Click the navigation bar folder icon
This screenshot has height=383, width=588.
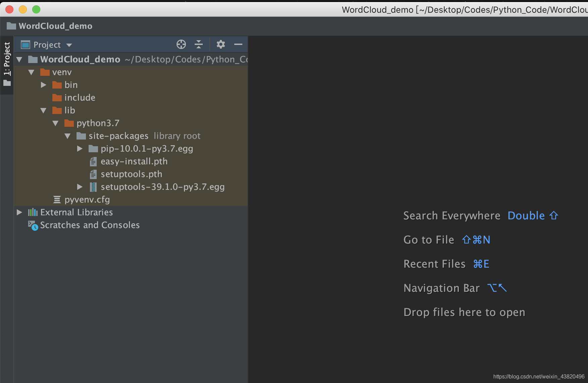click(x=11, y=26)
